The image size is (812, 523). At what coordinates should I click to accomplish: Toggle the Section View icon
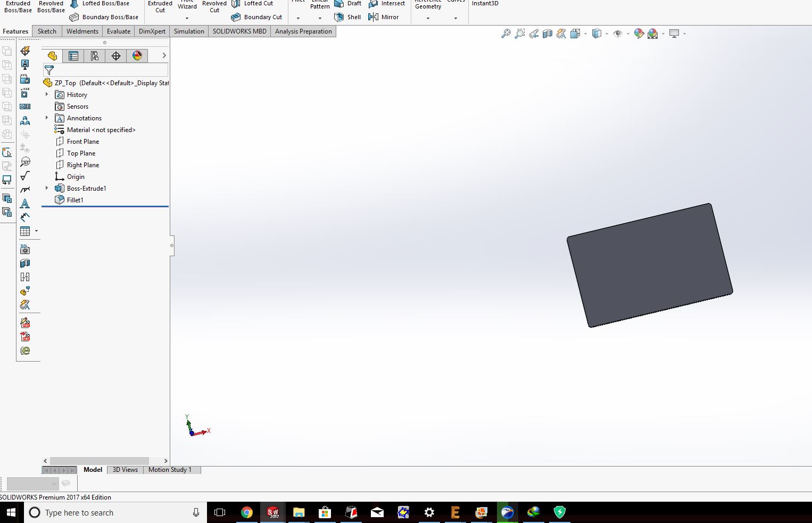point(548,34)
